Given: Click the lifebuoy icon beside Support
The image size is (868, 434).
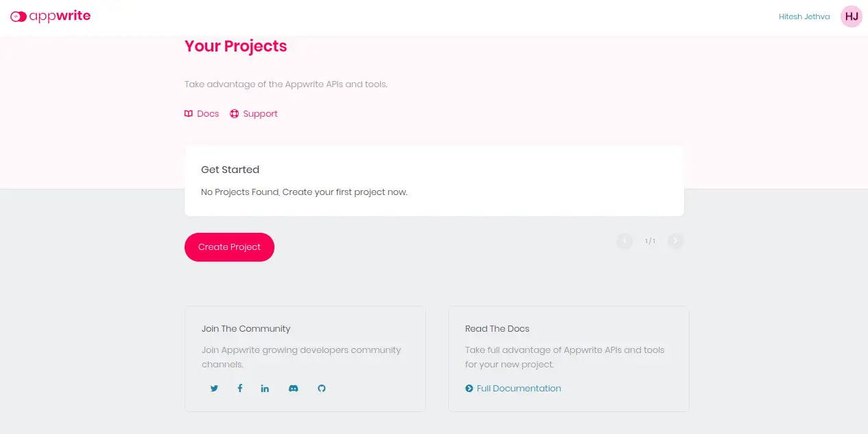Looking at the screenshot, I should (234, 114).
